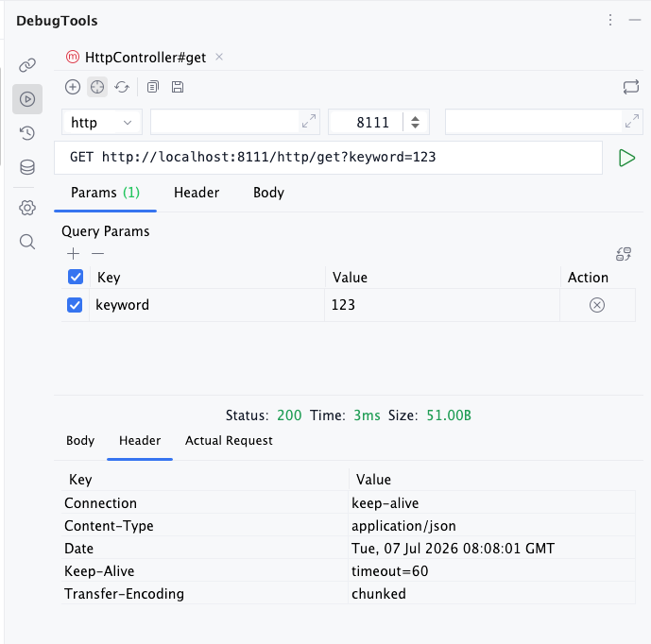Remove query param with minus icon

(x=97, y=253)
